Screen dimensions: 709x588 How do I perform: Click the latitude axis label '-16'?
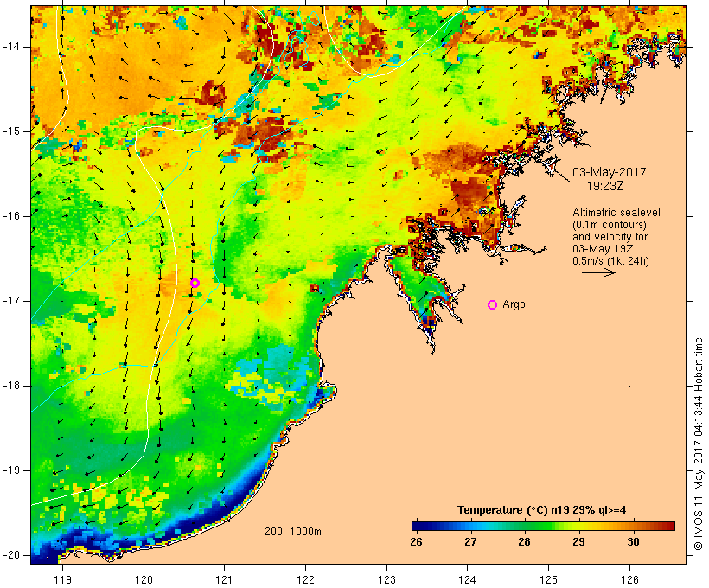pyautogui.click(x=10, y=216)
